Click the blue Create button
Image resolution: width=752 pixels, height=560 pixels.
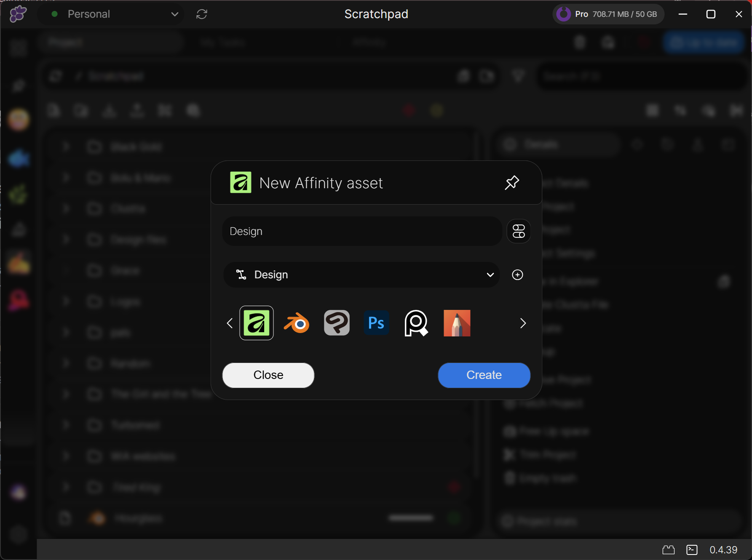pos(484,375)
